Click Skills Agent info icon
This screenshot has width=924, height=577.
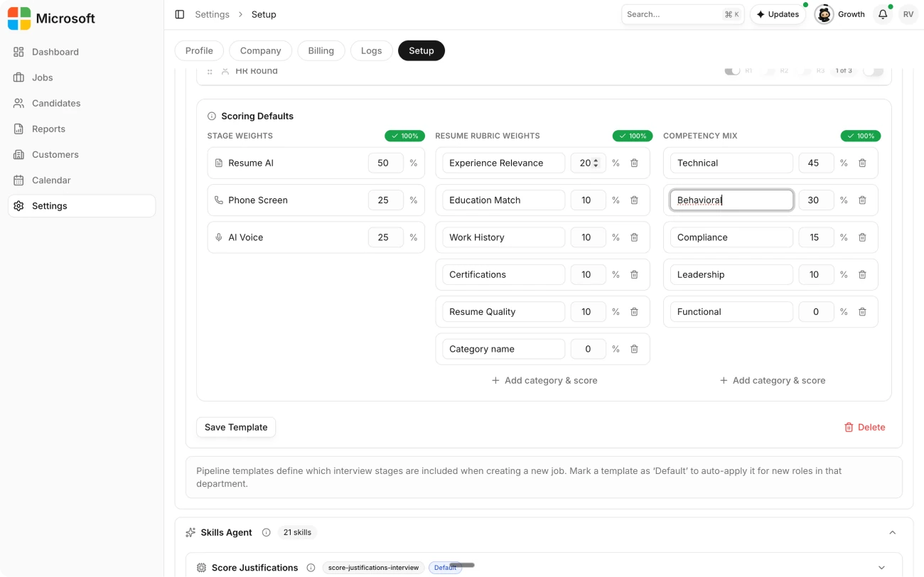[267, 532]
